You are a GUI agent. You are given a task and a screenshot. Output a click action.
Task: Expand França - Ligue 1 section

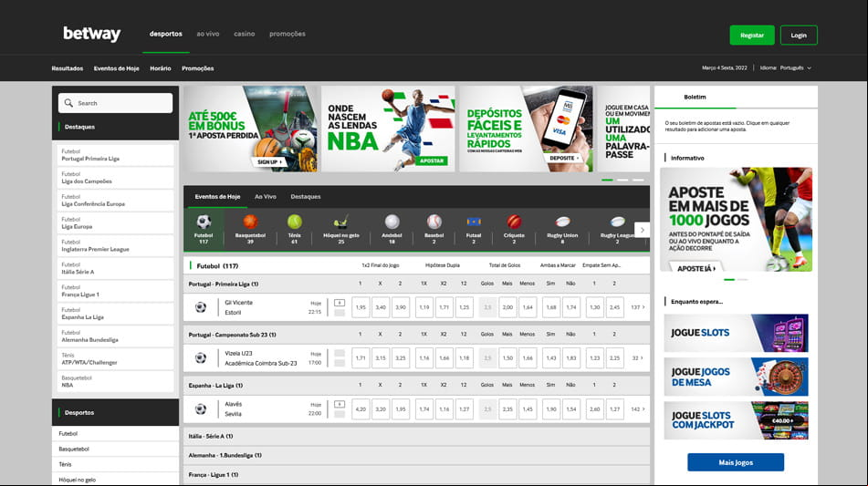tap(416, 474)
